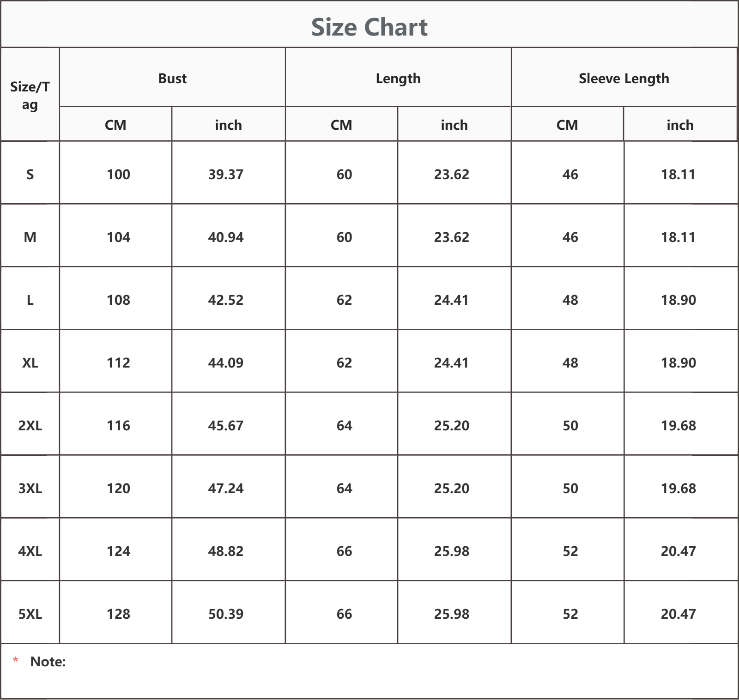Click the Note label text
The width and height of the screenshot is (739, 700).
click(48, 662)
